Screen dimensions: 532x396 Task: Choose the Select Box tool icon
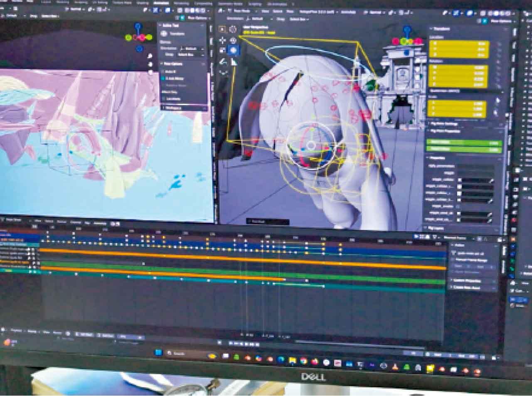click(x=222, y=29)
